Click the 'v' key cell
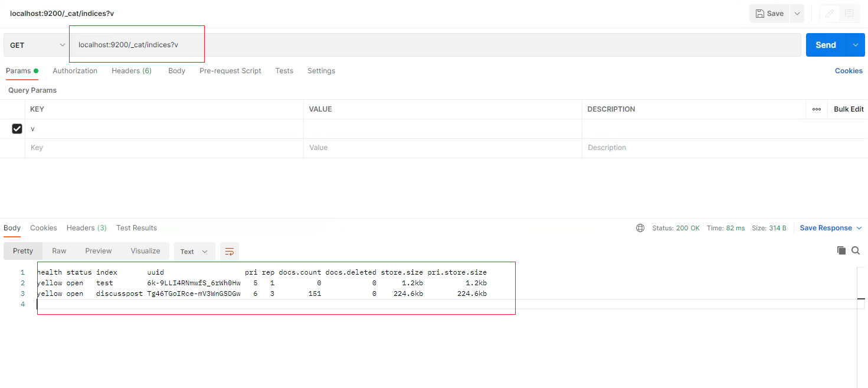Image resolution: width=868 pixels, height=388 pixels. tap(164, 129)
